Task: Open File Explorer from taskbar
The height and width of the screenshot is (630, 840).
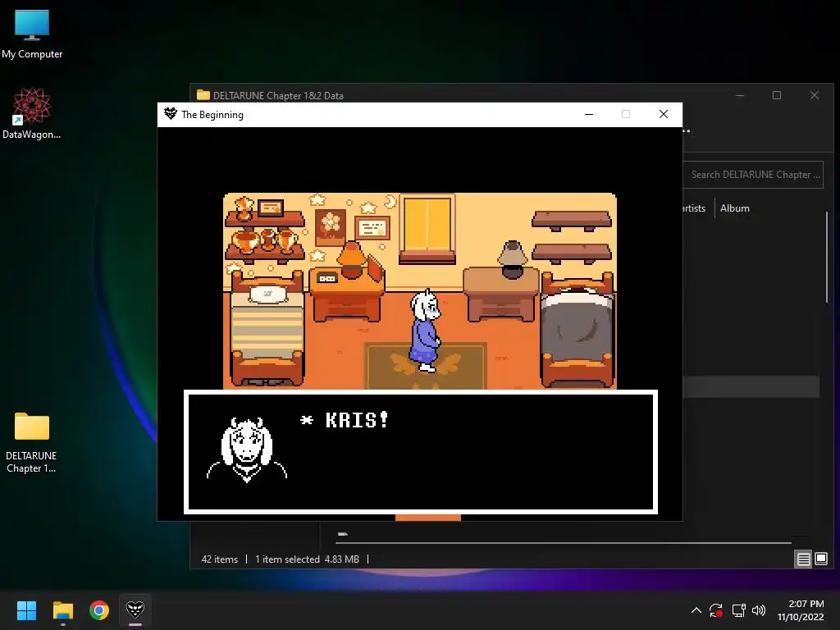Action: click(x=62, y=610)
